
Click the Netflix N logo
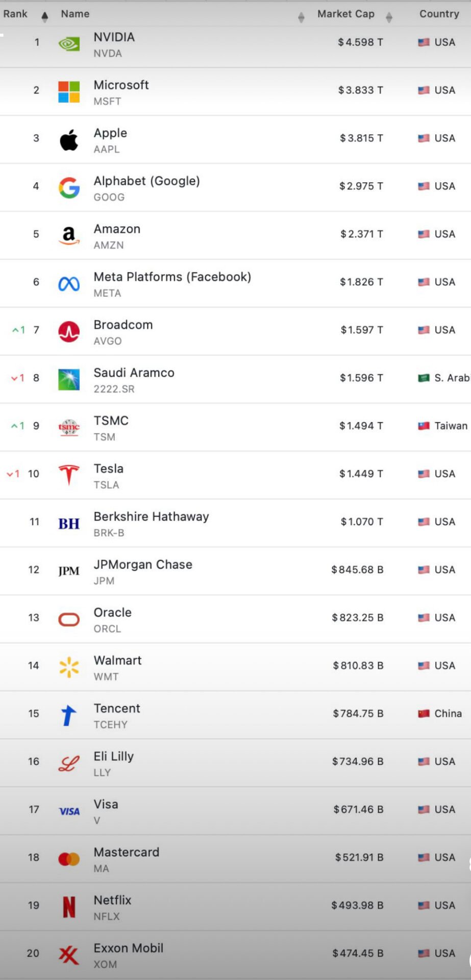click(69, 907)
